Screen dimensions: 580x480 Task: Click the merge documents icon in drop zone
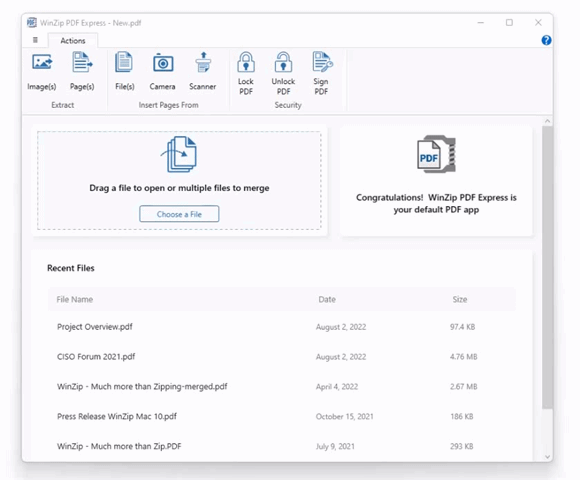point(179,154)
